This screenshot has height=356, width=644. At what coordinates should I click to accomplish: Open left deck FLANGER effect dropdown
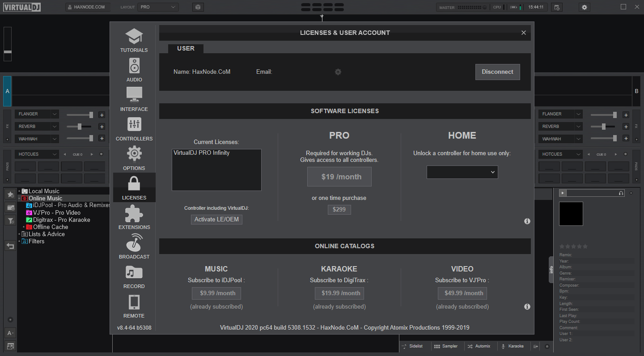(37, 114)
